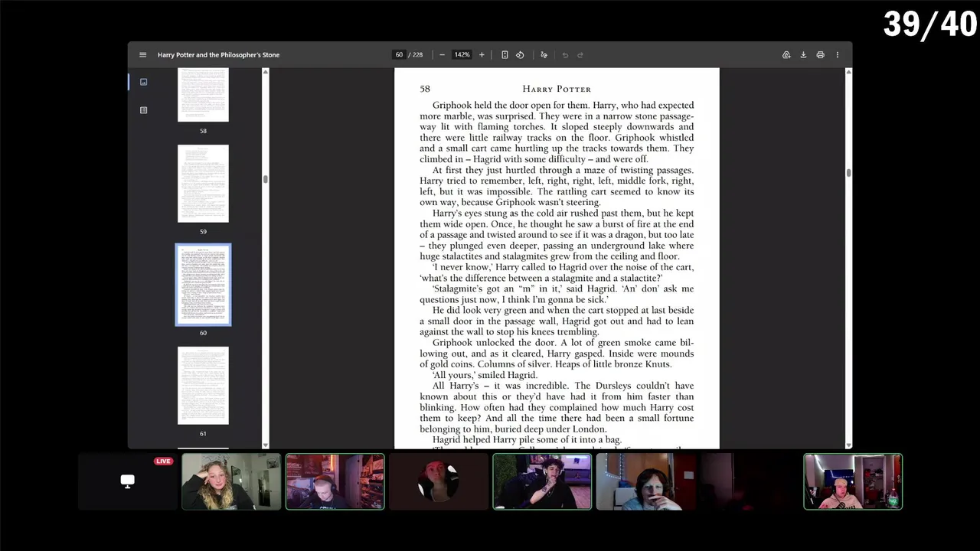The width and height of the screenshot is (980, 551).
Task: Click printed page number 58 in document
Action: pyautogui.click(x=425, y=89)
